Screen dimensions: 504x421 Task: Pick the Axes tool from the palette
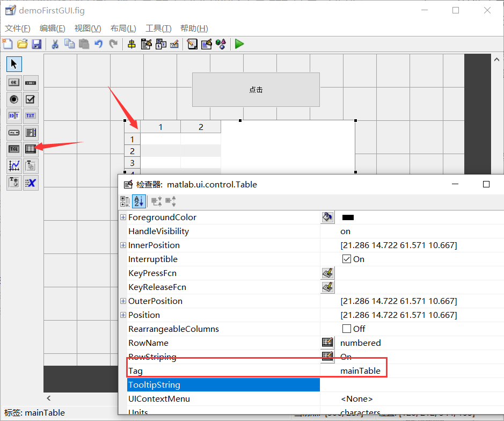coord(14,166)
